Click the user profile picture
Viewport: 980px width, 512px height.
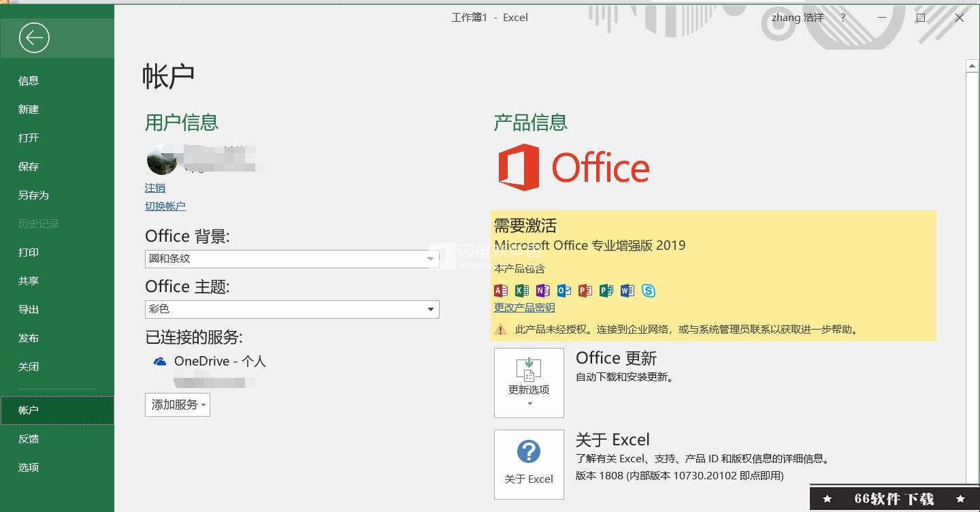click(162, 159)
